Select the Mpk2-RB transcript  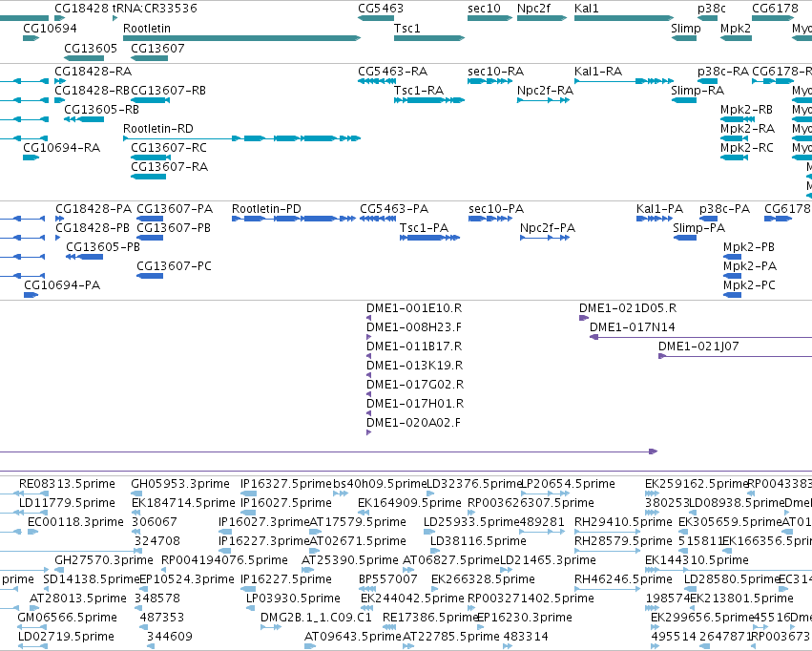738,119
